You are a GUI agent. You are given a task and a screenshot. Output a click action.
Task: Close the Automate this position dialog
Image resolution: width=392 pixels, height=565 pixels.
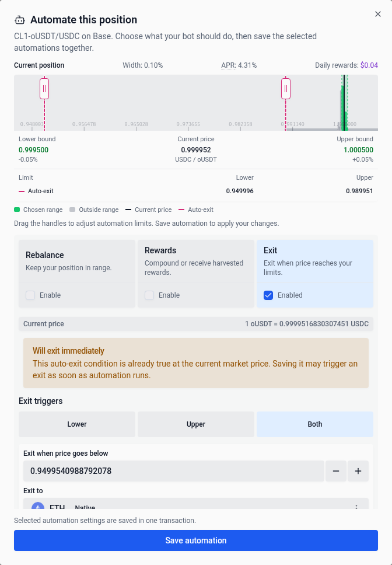[x=377, y=14]
